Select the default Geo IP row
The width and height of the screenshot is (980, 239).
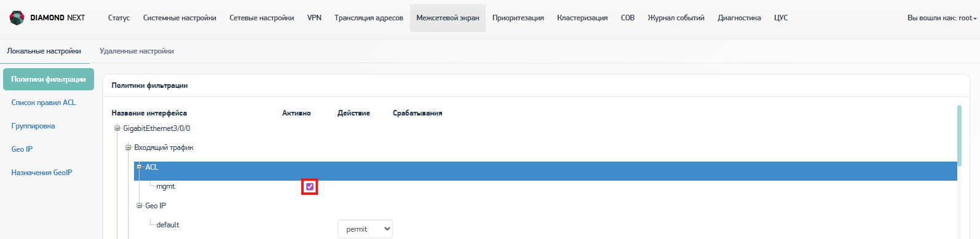pyautogui.click(x=168, y=225)
